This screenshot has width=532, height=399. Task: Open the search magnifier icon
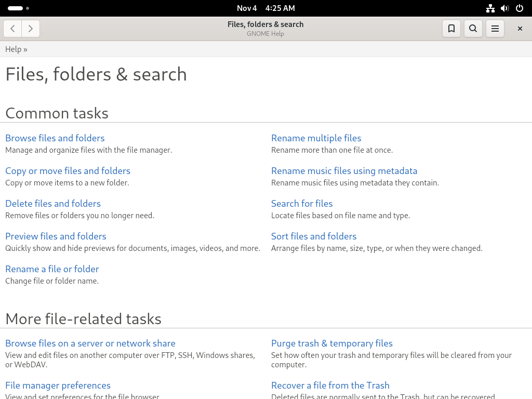[473, 29]
